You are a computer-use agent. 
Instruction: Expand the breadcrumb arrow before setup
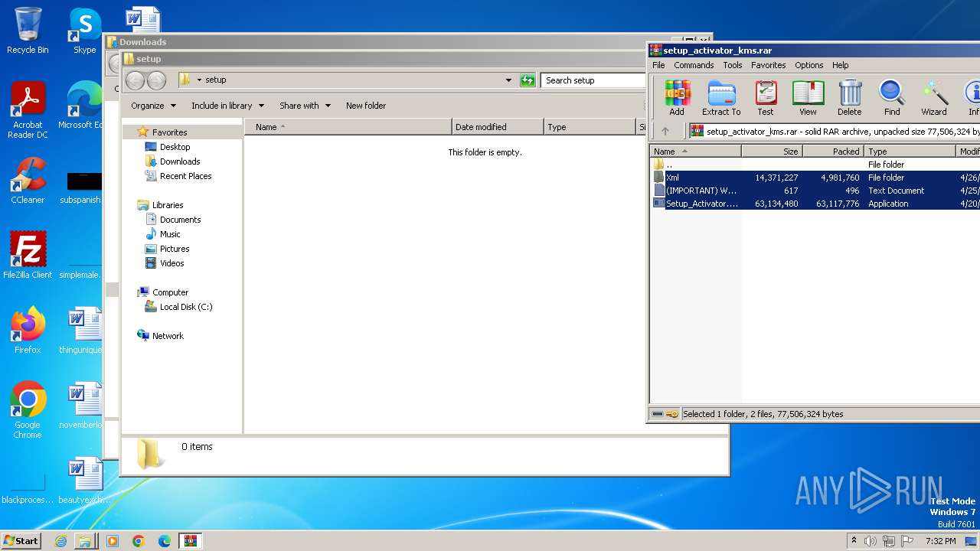tap(199, 80)
